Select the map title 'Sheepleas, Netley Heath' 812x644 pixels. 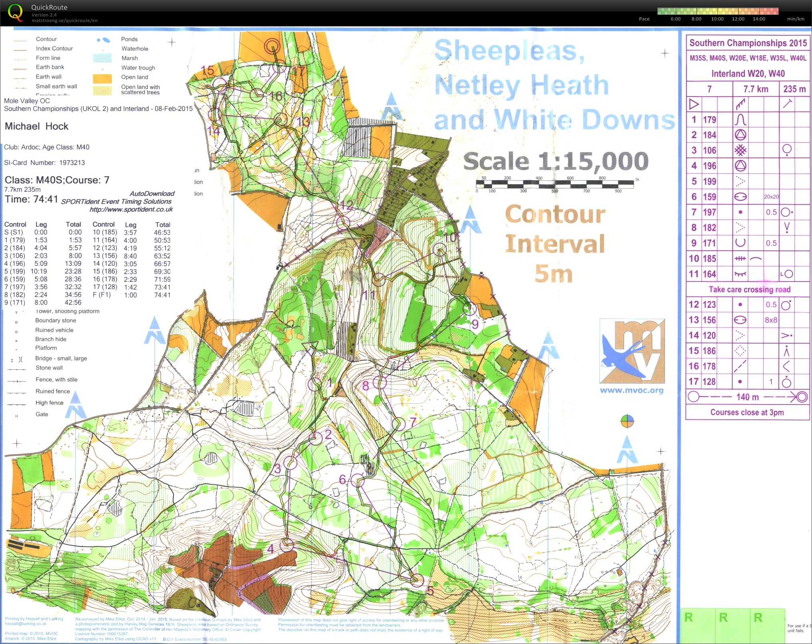coord(522,68)
